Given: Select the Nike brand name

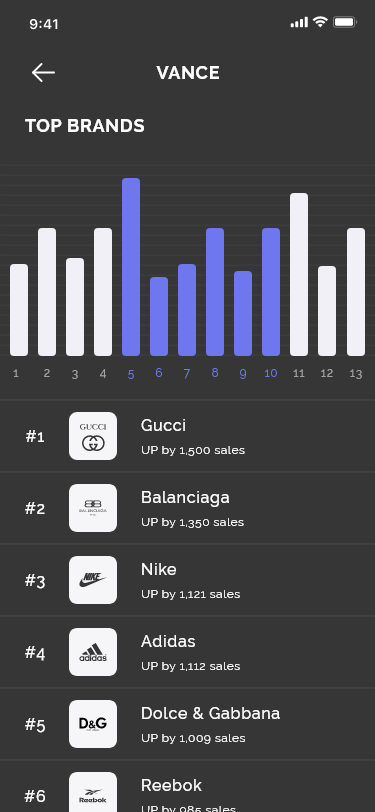Looking at the screenshot, I should click(x=158, y=570).
